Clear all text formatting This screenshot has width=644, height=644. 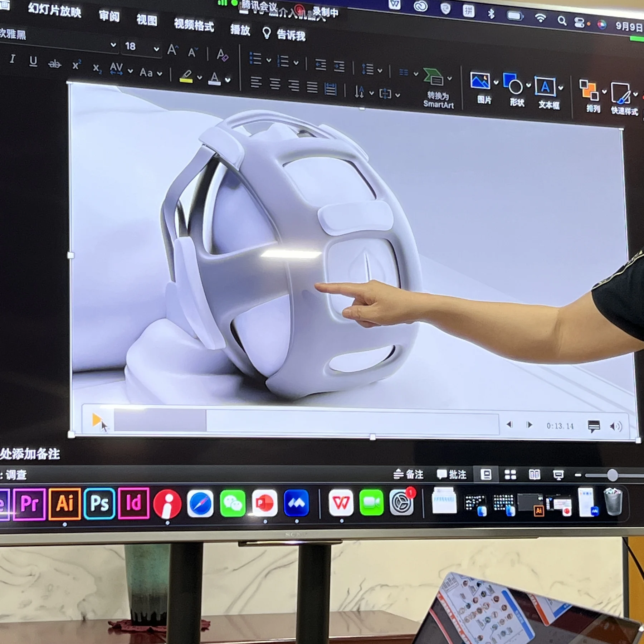(222, 55)
